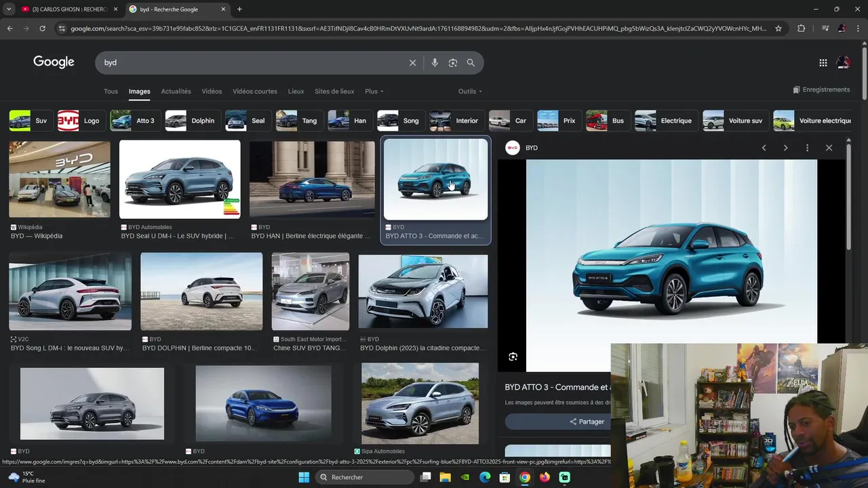868x488 pixels.
Task: Filter images by the Han chip
Action: click(350, 121)
